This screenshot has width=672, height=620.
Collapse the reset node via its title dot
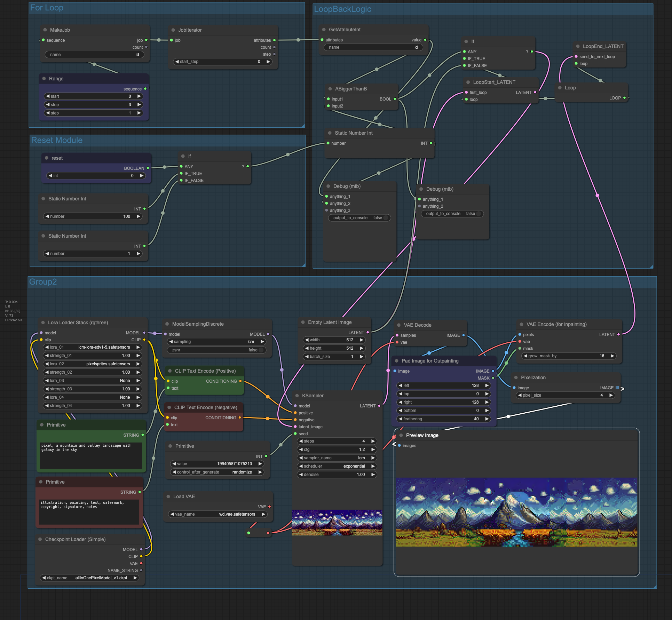(x=47, y=158)
